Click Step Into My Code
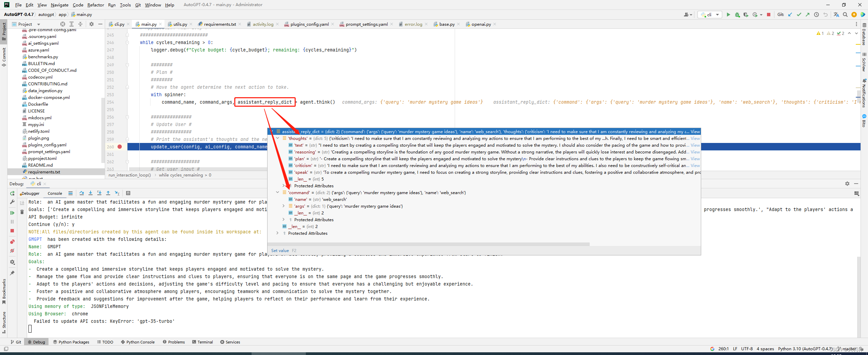The width and height of the screenshot is (868, 355). (x=99, y=193)
